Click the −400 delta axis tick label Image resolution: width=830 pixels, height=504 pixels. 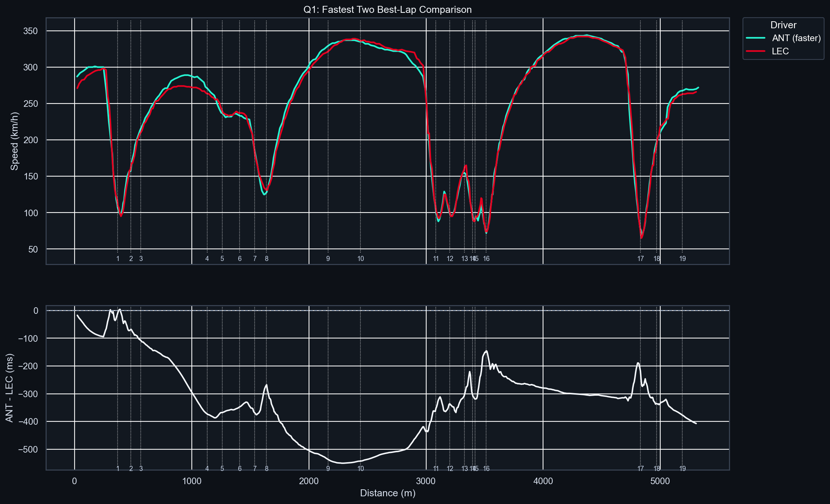tap(28, 422)
